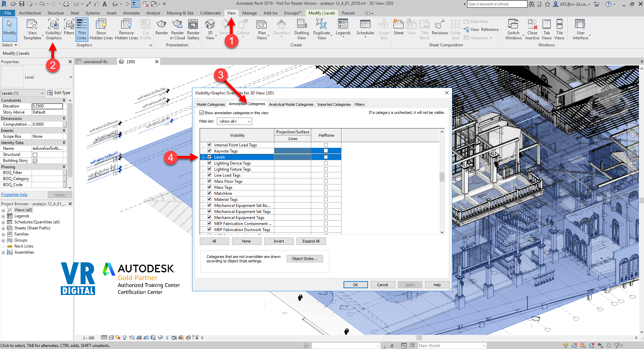Screen dimensions: 644x349
Task: Click Elevation value field
Action: 47,106
